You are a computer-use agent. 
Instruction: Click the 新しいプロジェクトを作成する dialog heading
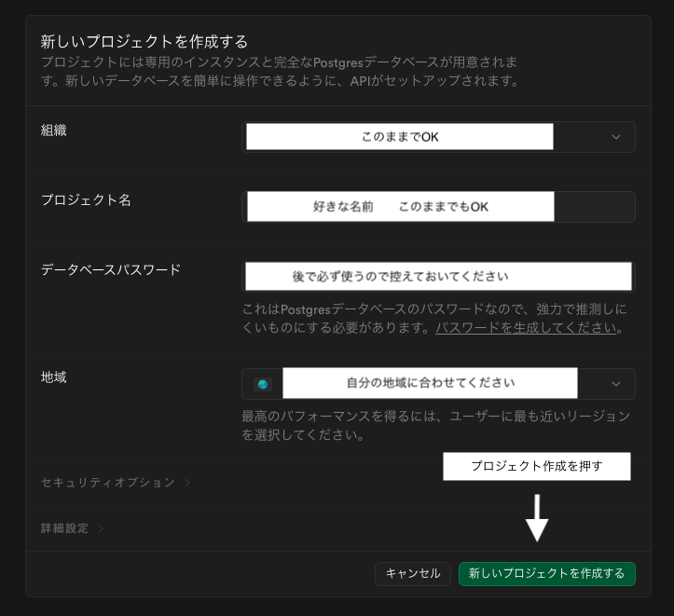(x=144, y=41)
